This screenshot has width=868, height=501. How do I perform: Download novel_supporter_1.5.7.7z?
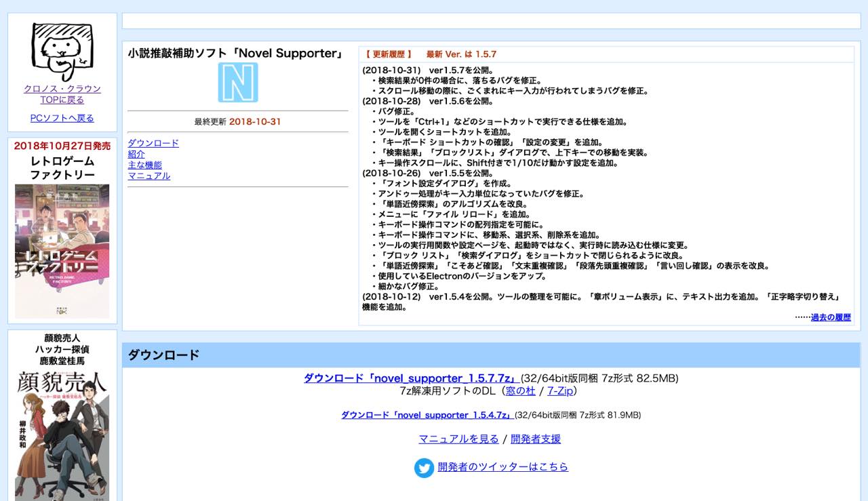(x=410, y=378)
